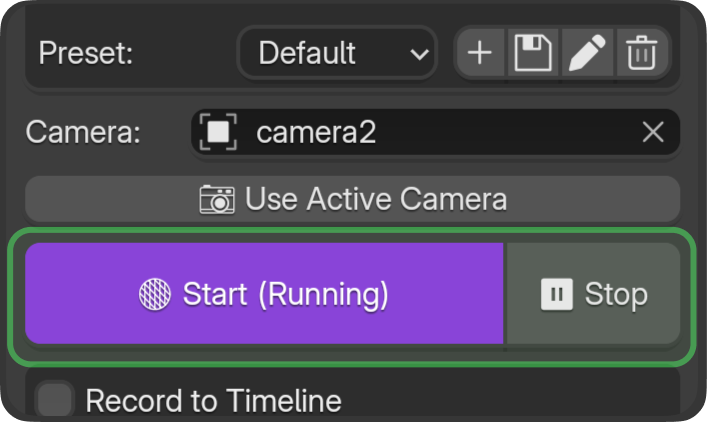Open the Default preset dropdown

click(x=320, y=52)
